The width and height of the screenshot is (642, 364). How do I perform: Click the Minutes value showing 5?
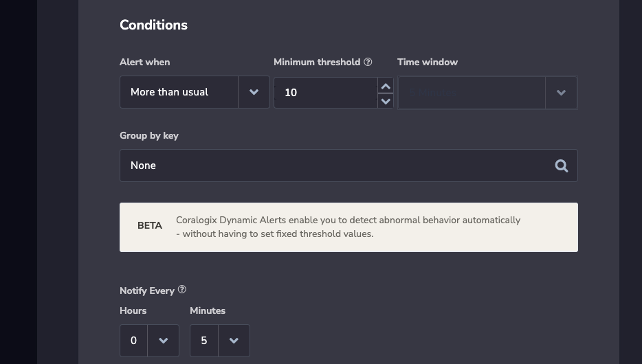point(204,340)
